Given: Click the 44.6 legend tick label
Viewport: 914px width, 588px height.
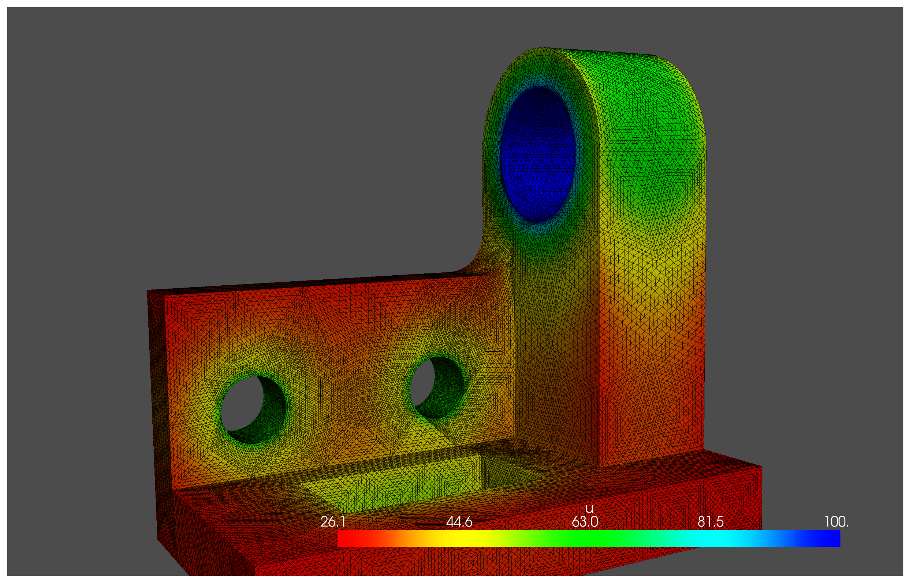Looking at the screenshot, I should (459, 522).
